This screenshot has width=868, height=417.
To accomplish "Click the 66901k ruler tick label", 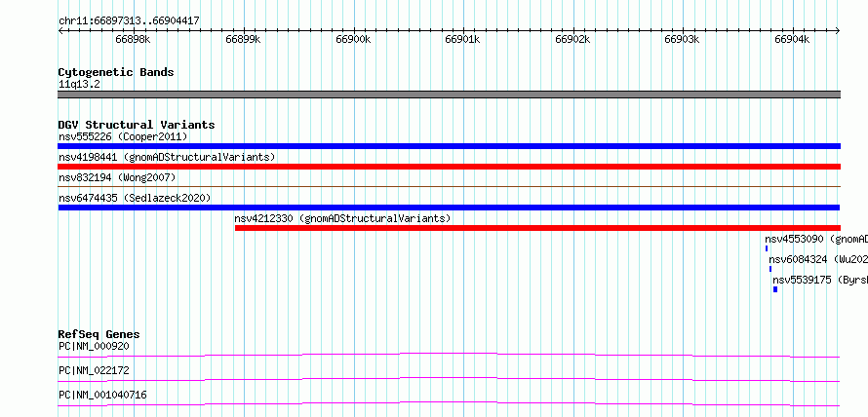I will (x=462, y=39).
